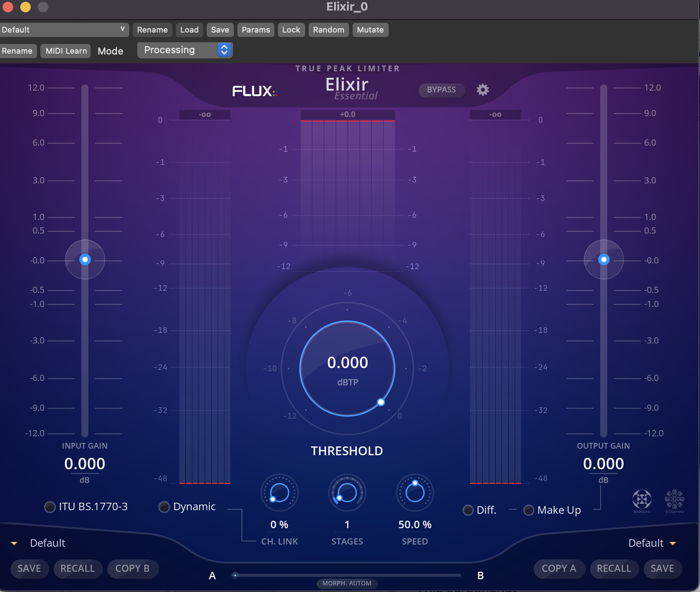700x592 pixels.
Task: Click the Random button
Action: [328, 30]
